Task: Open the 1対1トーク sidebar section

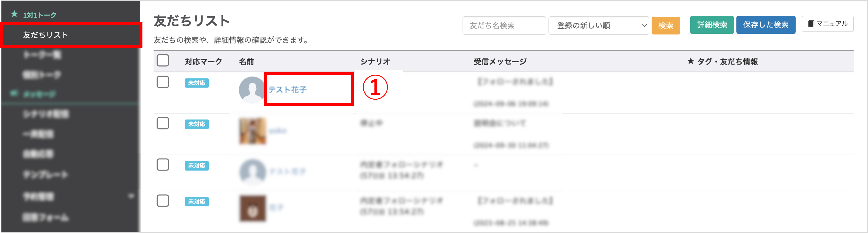Action: point(39,15)
